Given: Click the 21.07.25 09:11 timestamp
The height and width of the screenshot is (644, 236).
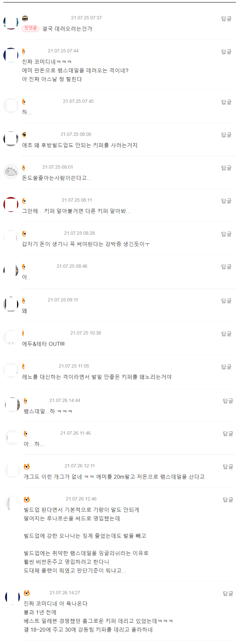Looking at the screenshot, I should pyautogui.click(x=63, y=300).
